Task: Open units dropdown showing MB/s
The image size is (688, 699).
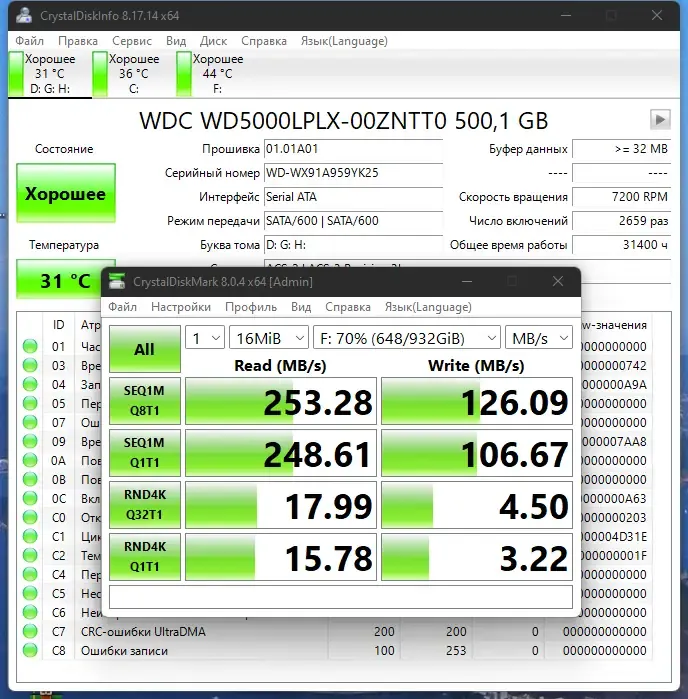Action: pyautogui.click(x=539, y=338)
